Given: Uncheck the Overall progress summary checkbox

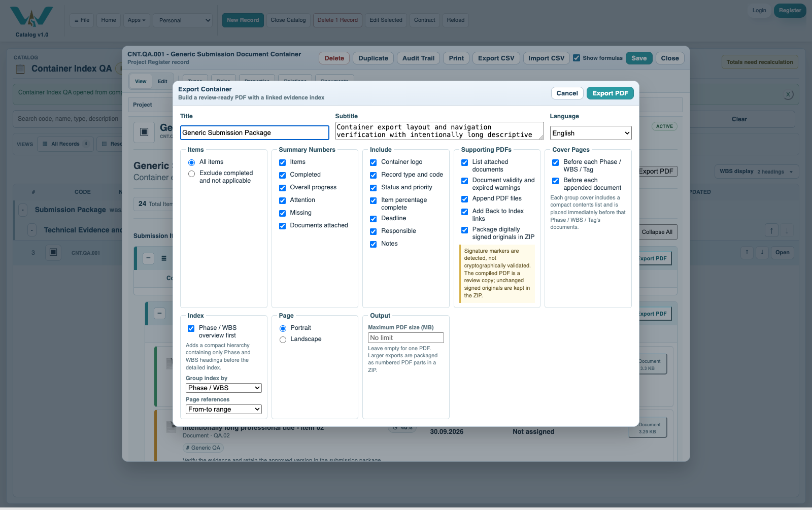Looking at the screenshot, I should pos(283,188).
